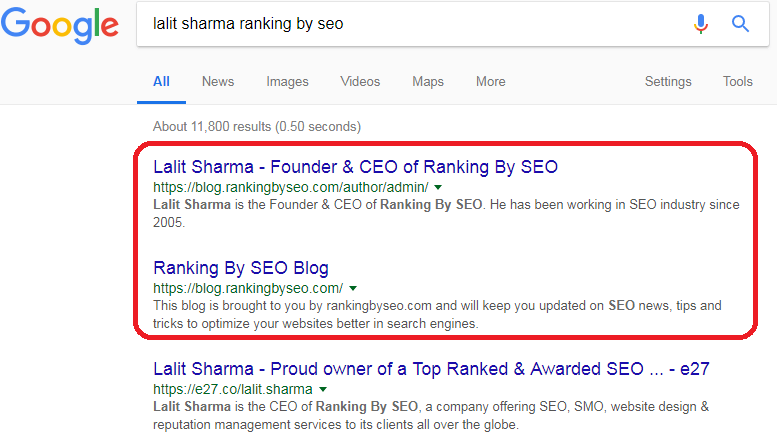Switch to the News tab
The height and width of the screenshot is (445, 777).
[218, 81]
